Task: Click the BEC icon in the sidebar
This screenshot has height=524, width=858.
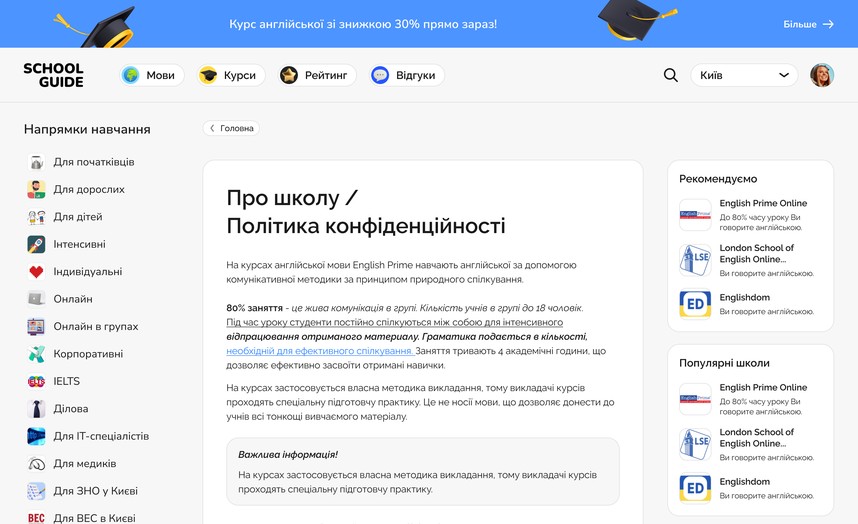Action: tap(36, 517)
